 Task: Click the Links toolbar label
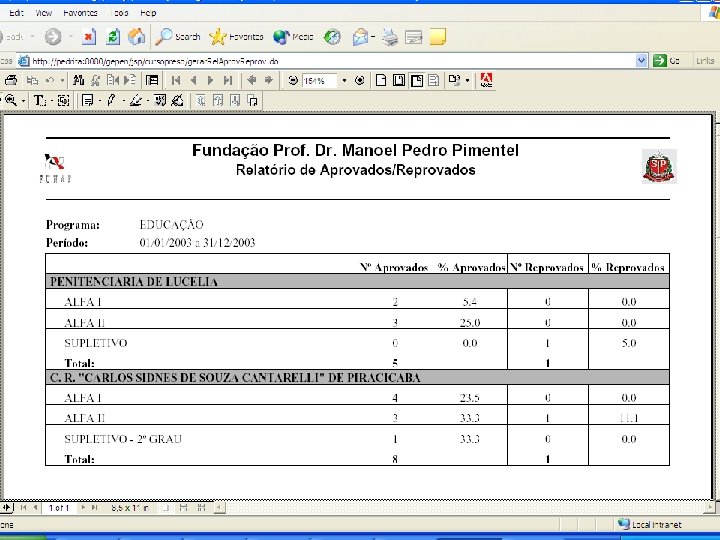(705, 61)
